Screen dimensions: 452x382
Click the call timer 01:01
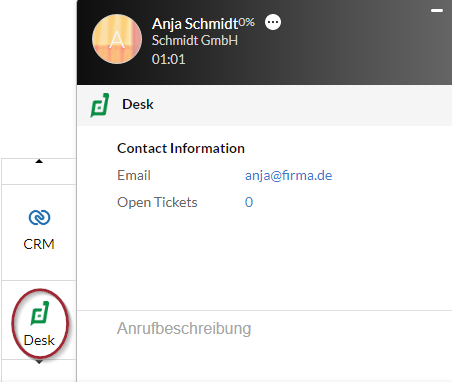168,59
